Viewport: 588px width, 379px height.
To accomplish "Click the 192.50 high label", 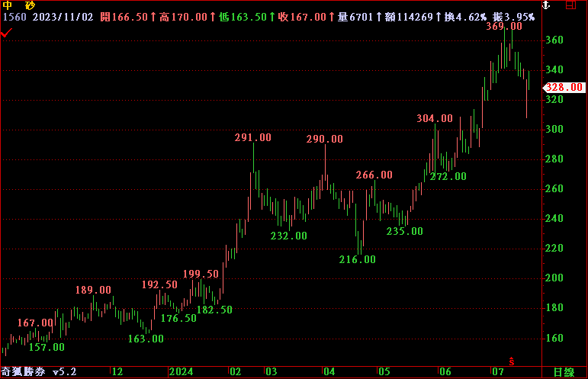I will click(159, 285).
